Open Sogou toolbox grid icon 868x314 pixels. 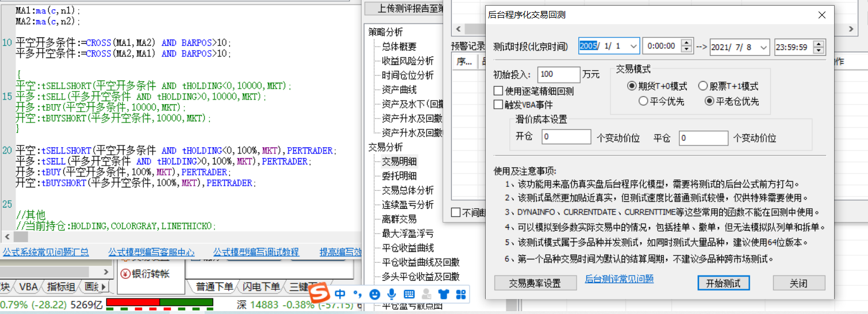tap(460, 294)
